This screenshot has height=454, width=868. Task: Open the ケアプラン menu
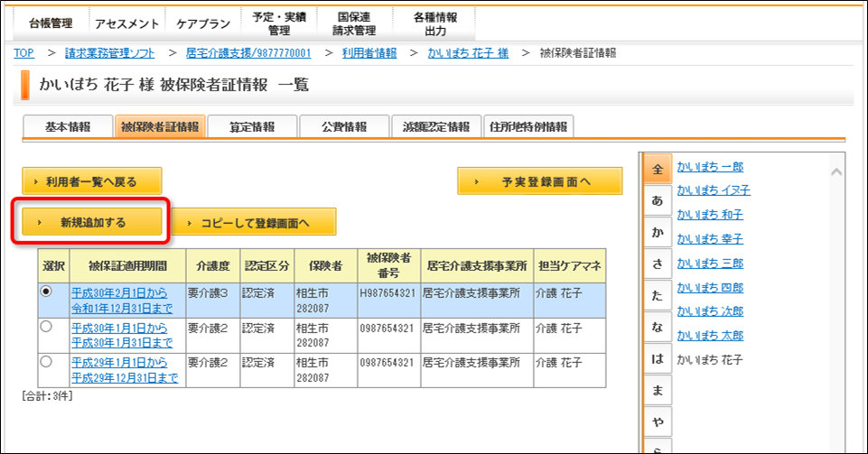coord(203,23)
